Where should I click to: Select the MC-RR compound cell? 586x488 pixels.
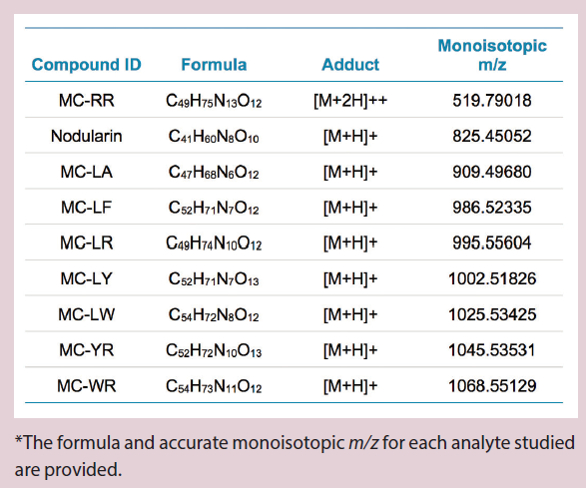pyautogui.click(x=86, y=101)
